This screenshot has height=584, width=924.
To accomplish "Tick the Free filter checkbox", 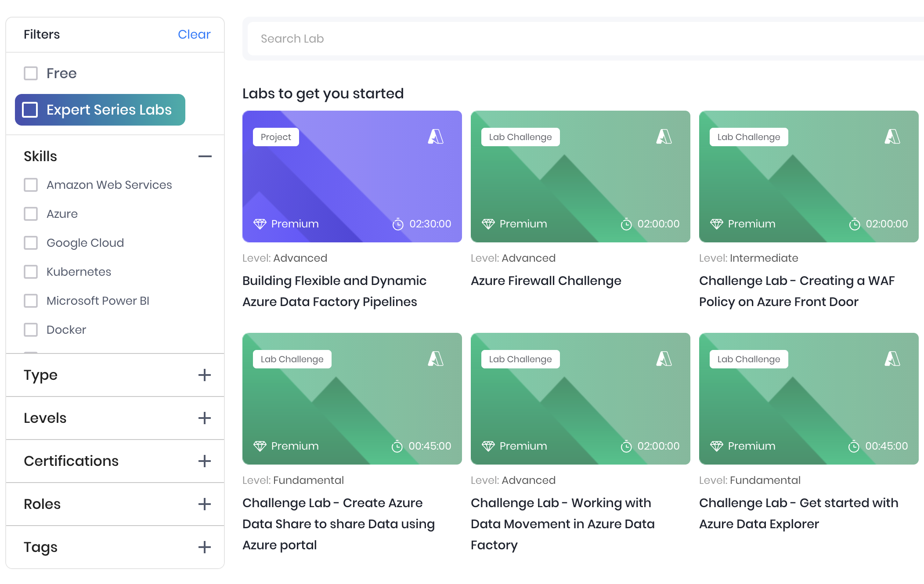I will [31, 73].
